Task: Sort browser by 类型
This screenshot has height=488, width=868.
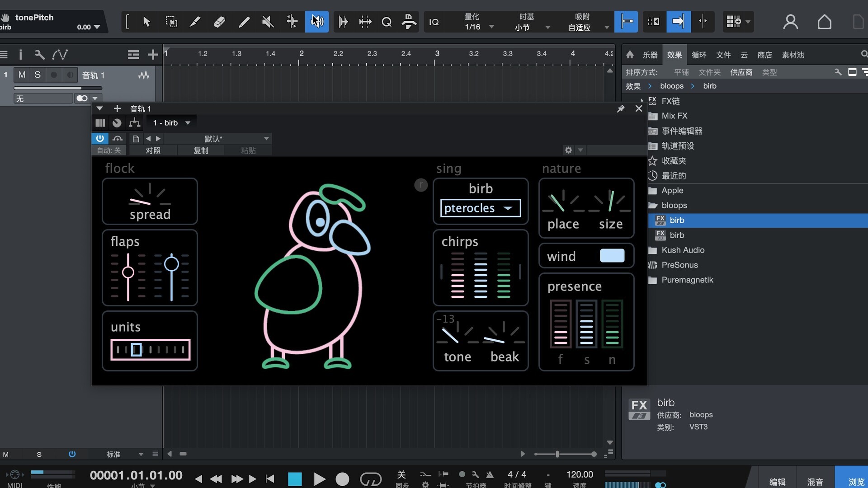Action: point(769,72)
